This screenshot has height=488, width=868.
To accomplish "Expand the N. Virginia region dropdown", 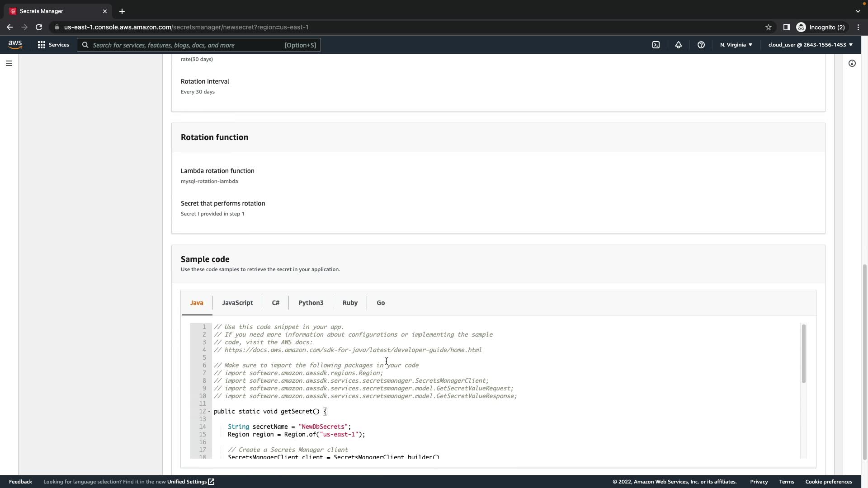I will (x=736, y=45).
